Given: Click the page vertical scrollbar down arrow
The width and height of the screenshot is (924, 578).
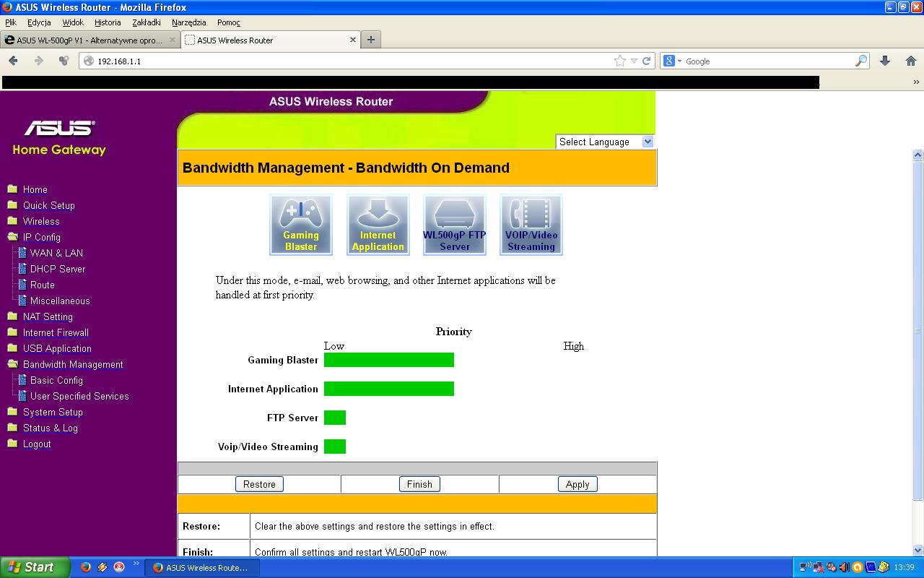Looking at the screenshot, I should (x=918, y=550).
